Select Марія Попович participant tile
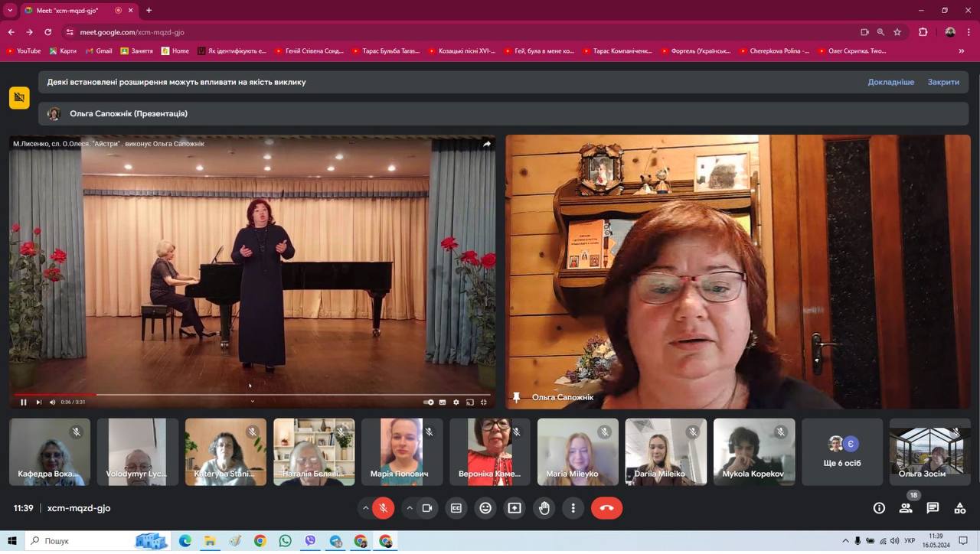Screen dimensions: 980x554 (x=402, y=451)
